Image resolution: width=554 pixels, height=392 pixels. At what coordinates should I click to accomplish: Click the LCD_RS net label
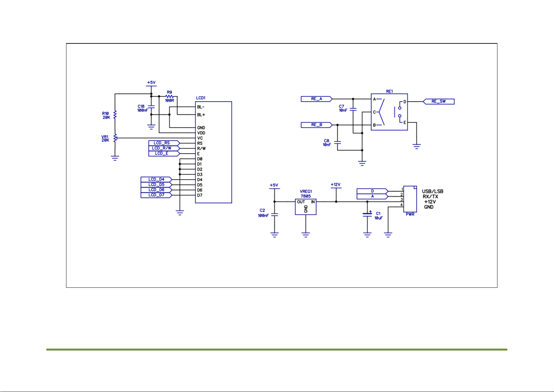coord(164,143)
